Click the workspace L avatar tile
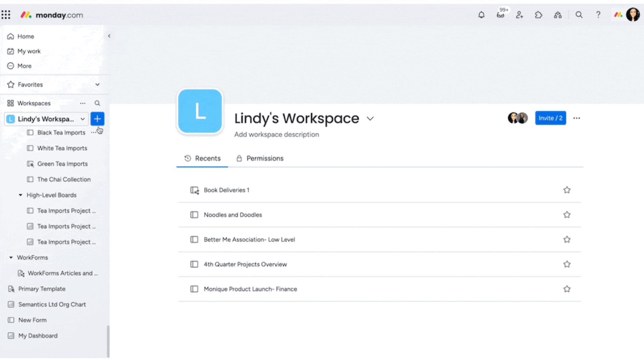 (200, 111)
